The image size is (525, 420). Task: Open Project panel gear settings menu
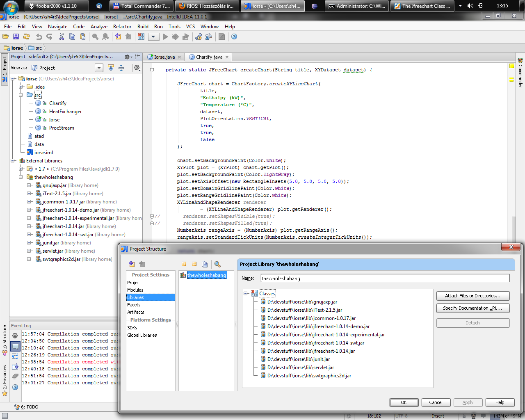128,57
